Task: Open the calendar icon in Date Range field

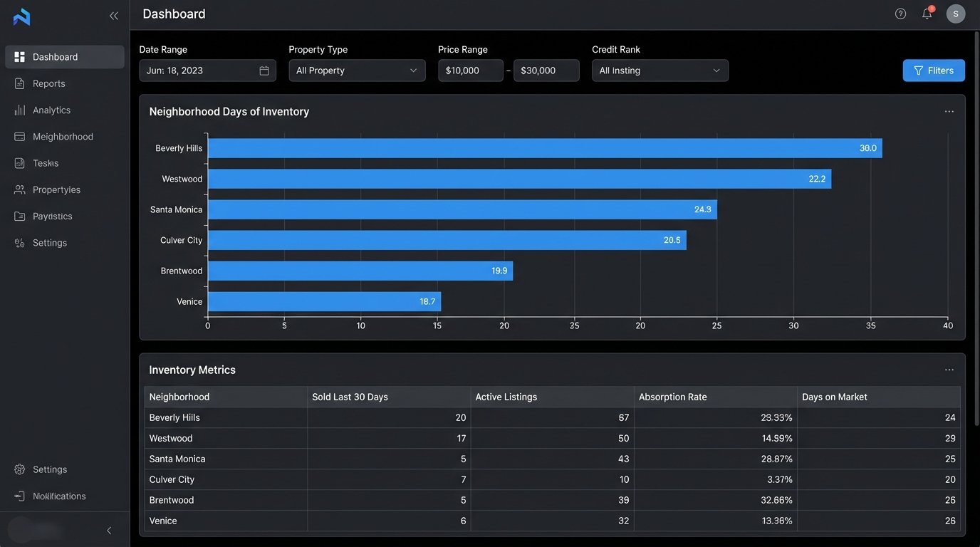Action: 263,70
